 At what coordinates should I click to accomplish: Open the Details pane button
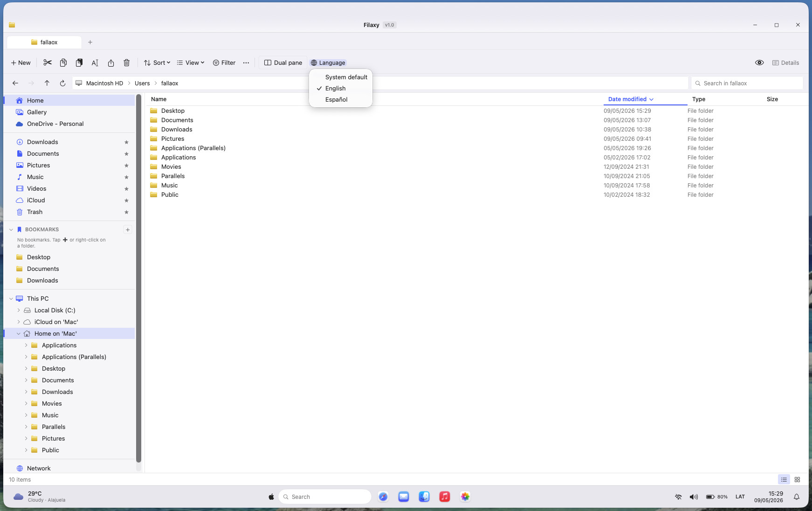pyautogui.click(x=785, y=62)
